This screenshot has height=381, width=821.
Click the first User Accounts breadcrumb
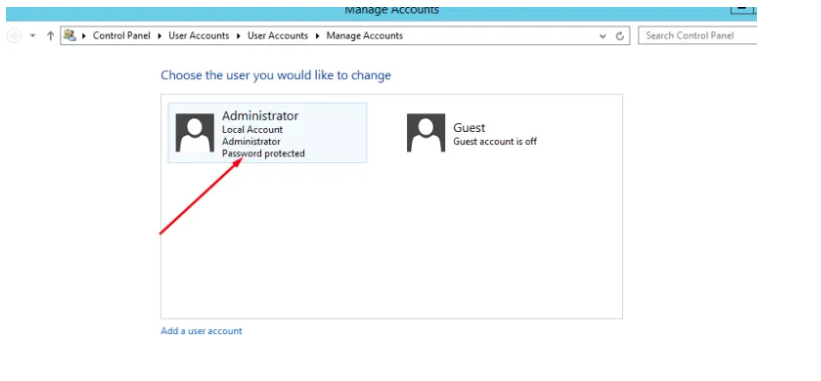199,36
